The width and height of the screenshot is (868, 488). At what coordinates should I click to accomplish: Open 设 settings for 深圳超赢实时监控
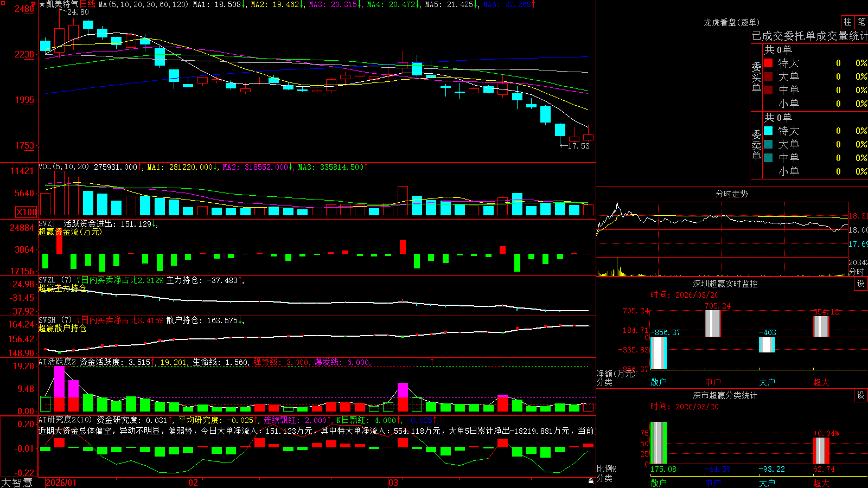[x=861, y=284]
